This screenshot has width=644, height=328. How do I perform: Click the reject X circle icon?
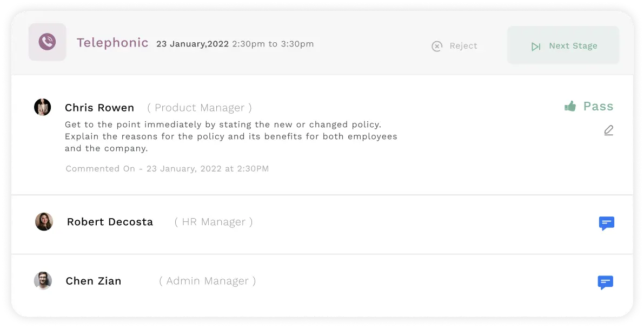437,47
